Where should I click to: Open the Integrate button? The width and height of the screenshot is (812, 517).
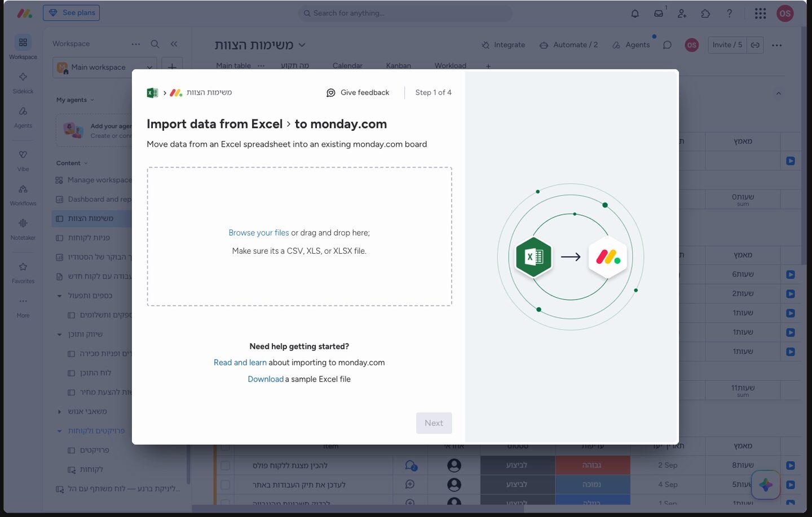click(503, 45)
